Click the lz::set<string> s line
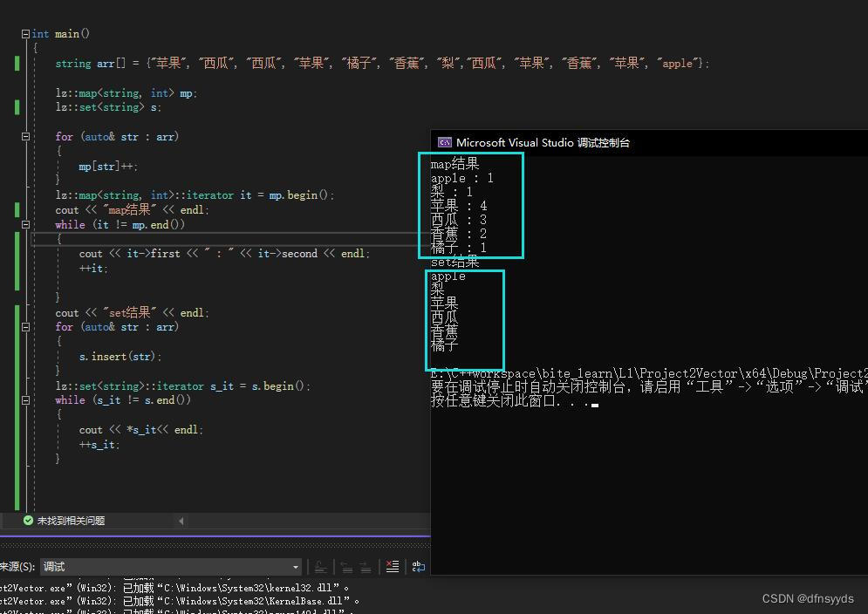Image resolution: width=868 pixels, height=614 pixels. (108, 107)
